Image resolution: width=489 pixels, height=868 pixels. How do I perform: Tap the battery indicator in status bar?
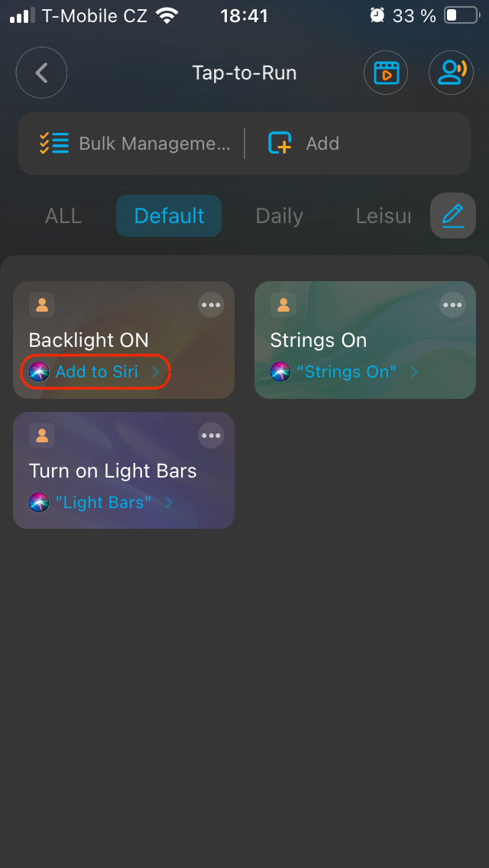461,15
